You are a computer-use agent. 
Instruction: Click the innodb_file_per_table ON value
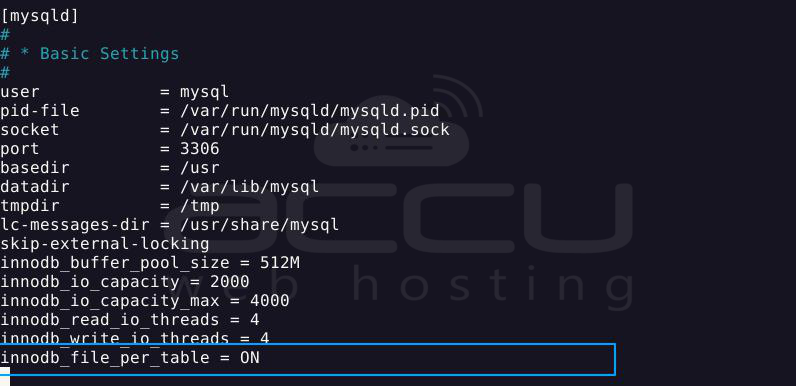coord(249,358)
